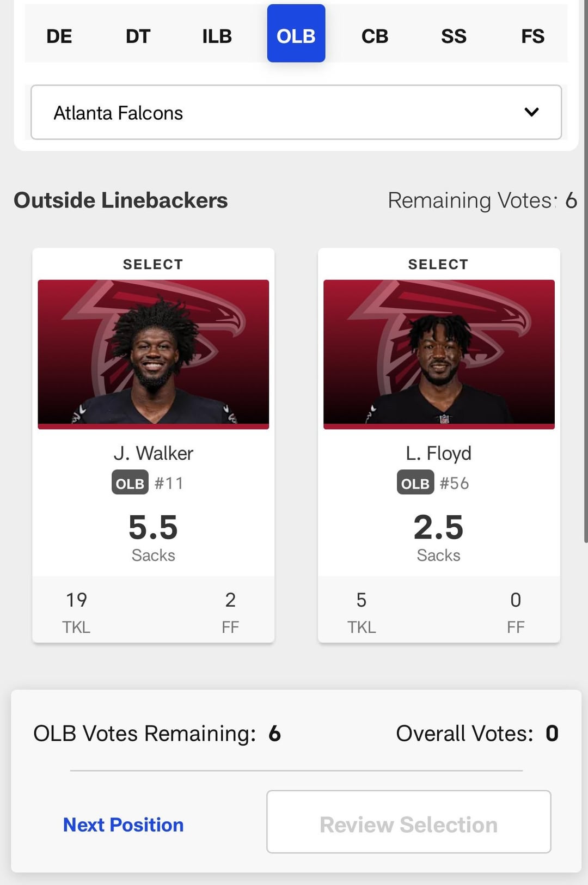This screenshot has height=885, width=588.
Task: Switch to the CB position tab
Action: click(375, 36)
